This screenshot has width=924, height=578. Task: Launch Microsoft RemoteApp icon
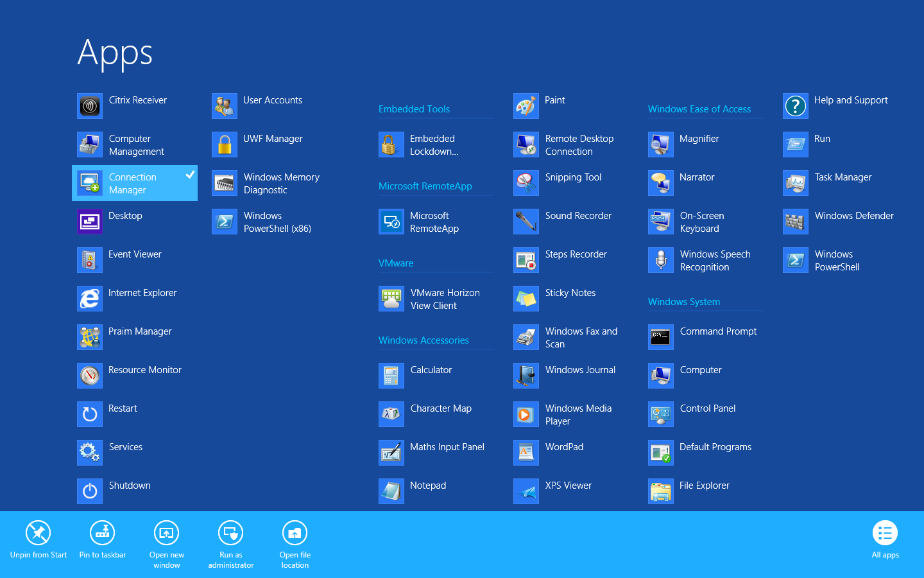point(391,222)
